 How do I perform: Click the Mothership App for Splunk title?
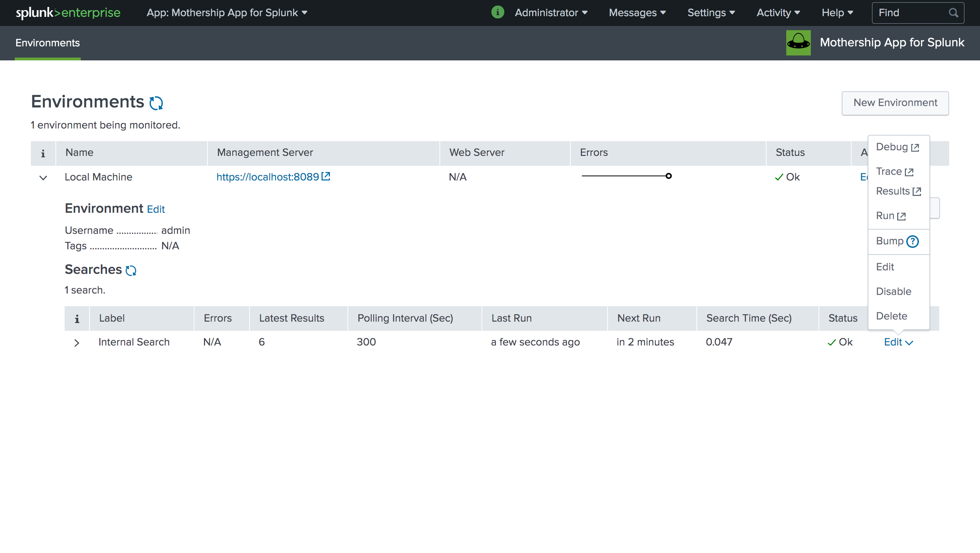(892, 42)
